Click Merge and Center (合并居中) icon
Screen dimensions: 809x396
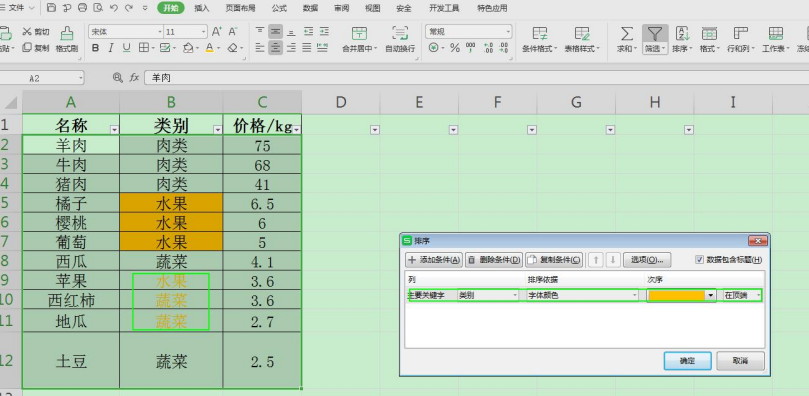click(x=360, y=34)
